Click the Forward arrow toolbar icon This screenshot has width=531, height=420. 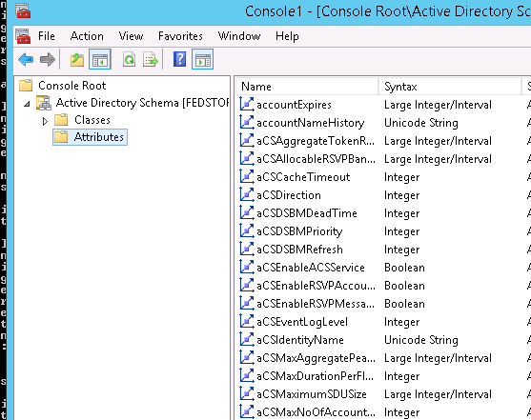point(48,60)
